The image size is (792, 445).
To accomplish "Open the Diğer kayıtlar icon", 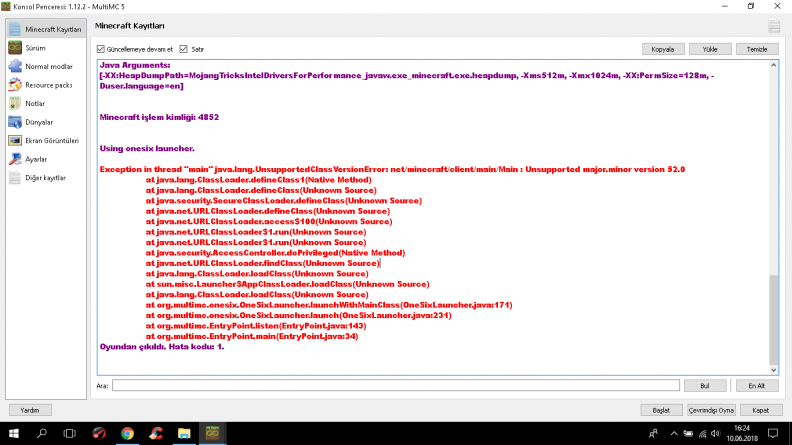I will point(15,178).
